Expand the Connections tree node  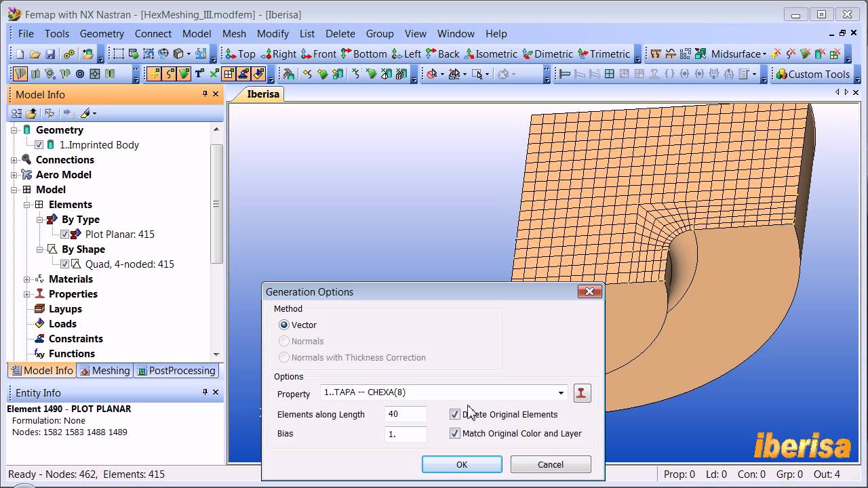point(14,160)
